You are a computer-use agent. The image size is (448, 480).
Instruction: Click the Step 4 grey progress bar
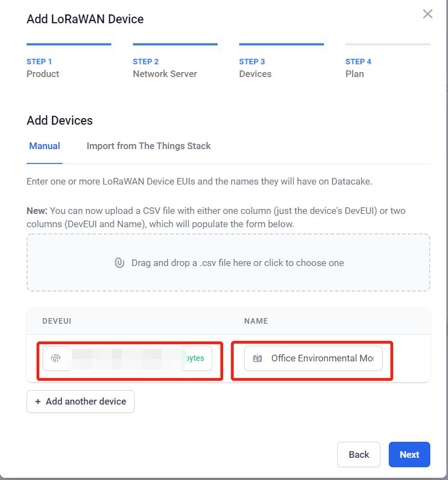point(388,44)
